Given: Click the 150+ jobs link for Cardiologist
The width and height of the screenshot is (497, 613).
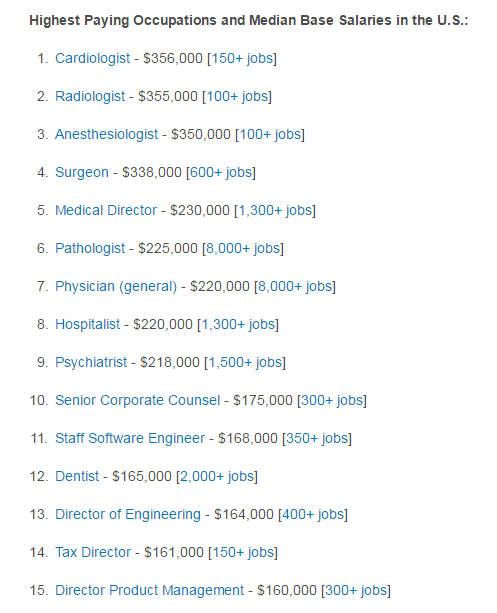Looking at the screenshot, I should tap(242, 59).
